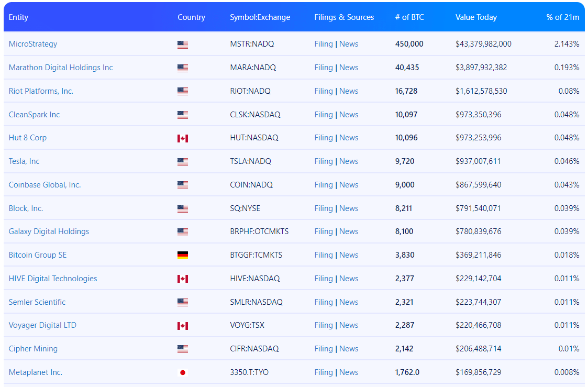Image resolution: width=588 pixels, height=387 pixels.
Task: Click the US flag in the Riot Platforms row
Action: tap(183, 92)
